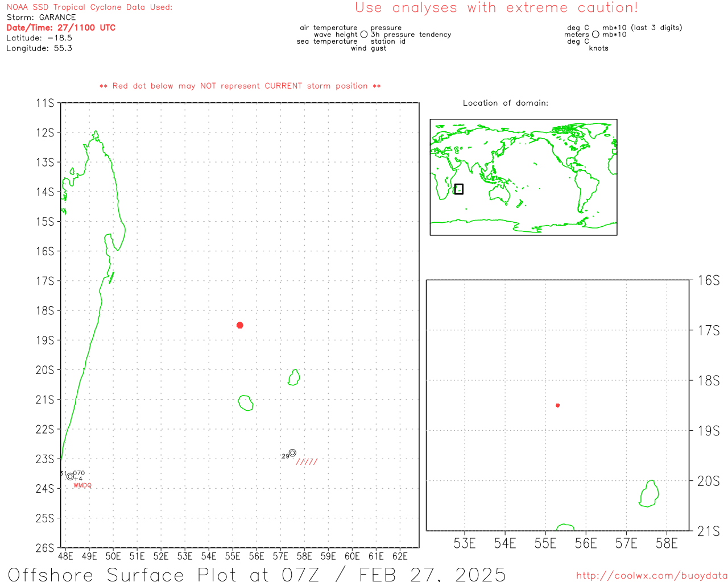The width and height of the screenshot is (728, 582).
Task: Click the red storm position dot on main map
Action: coord(239,325)
